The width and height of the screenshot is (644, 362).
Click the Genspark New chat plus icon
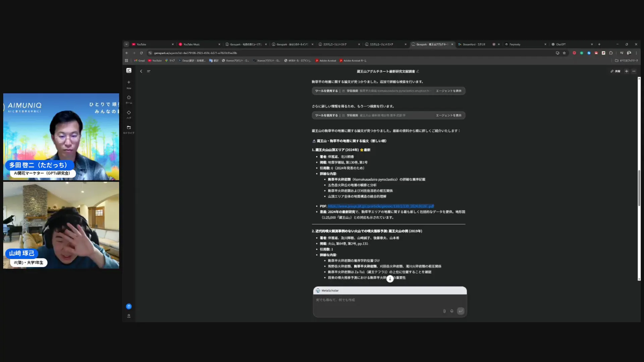click(128, 82)
